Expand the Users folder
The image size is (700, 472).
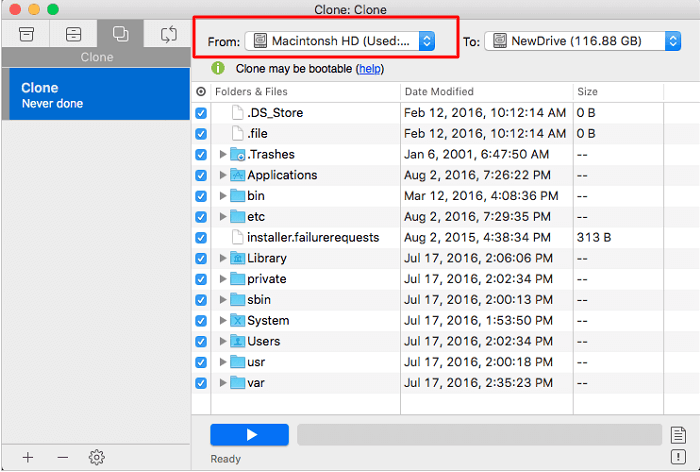pos(223,341)
